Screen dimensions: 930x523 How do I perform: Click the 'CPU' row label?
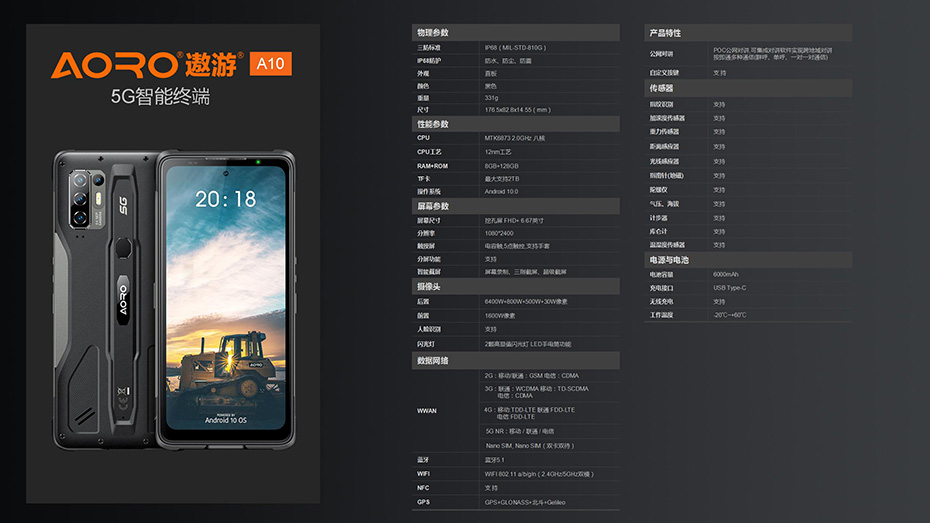click(423, 138)
